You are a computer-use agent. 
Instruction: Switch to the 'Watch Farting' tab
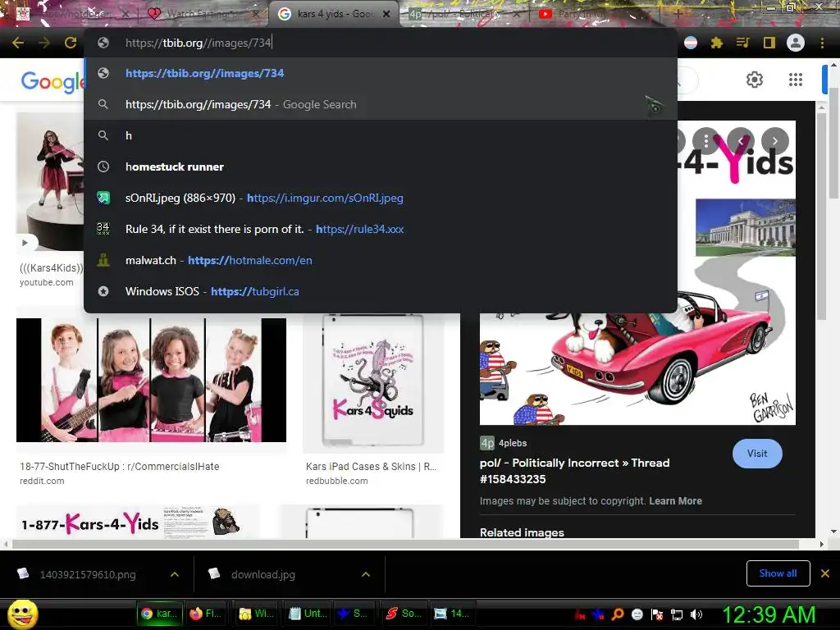coord(203,14)
